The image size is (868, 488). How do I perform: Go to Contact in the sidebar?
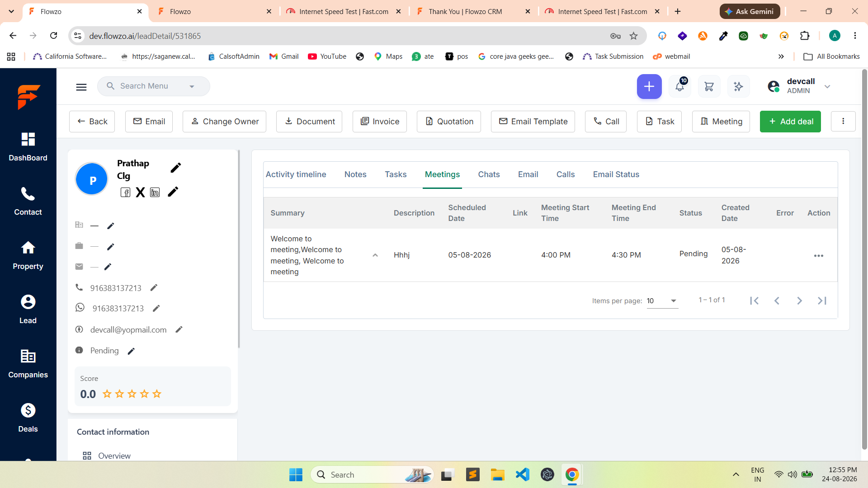pyautogui.click(x=28, y=201)
